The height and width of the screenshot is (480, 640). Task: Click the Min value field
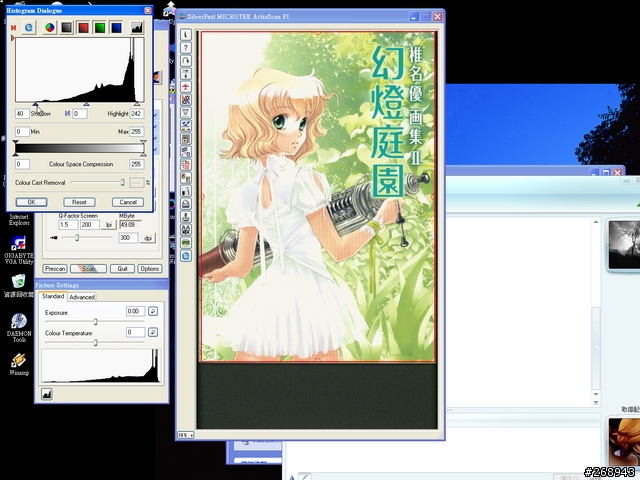[x=22, y=131]
